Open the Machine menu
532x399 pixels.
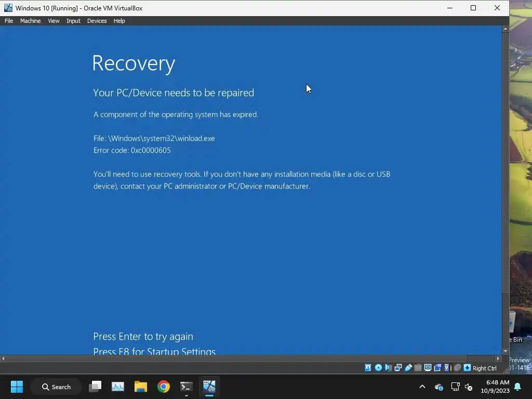click(30, 21)
